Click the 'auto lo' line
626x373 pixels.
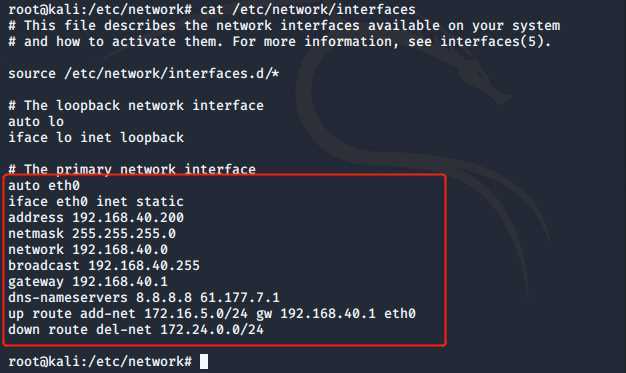pyautogui.click(x=36, y=121)
